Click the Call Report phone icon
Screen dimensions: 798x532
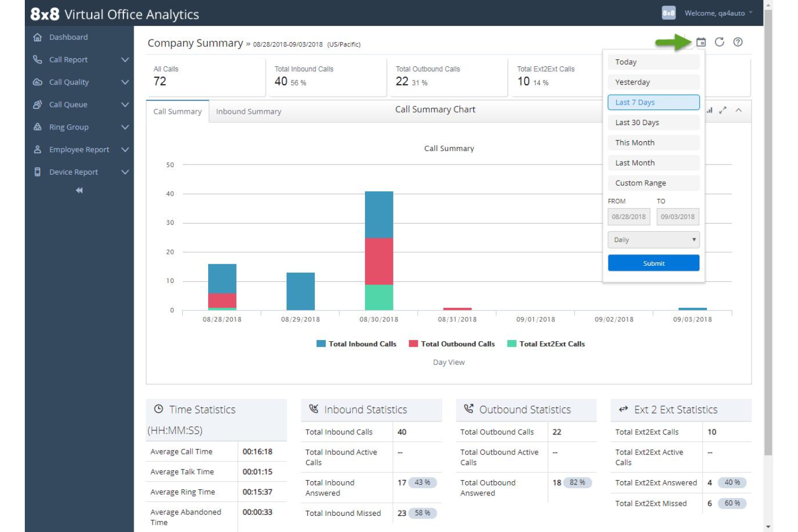pos(37,59)
